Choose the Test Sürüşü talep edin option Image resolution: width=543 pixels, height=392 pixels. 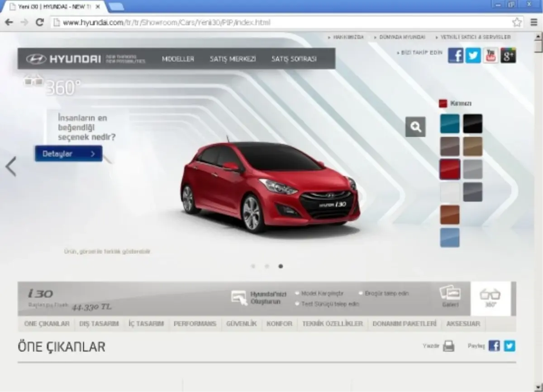(298, 304)
